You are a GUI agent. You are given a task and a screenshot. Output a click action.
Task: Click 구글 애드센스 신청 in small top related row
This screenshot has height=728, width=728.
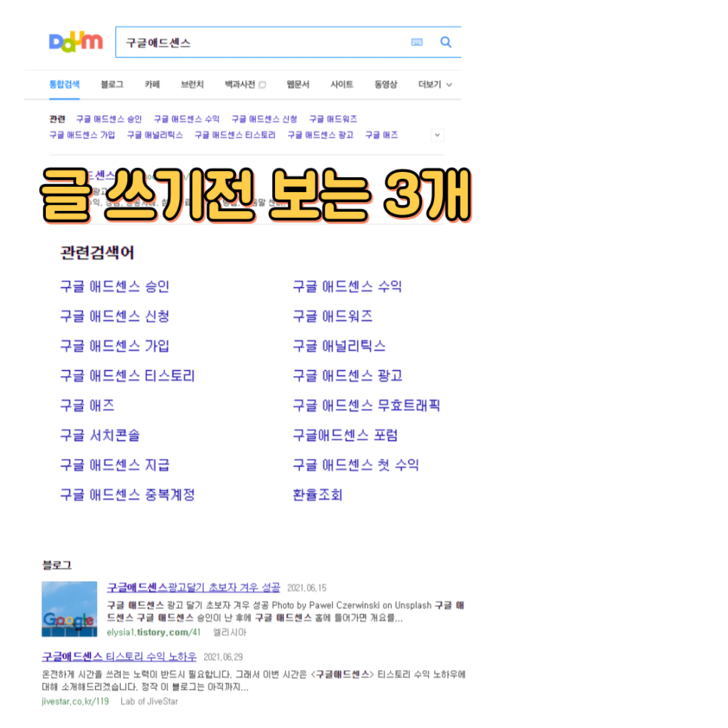(265, 119)
